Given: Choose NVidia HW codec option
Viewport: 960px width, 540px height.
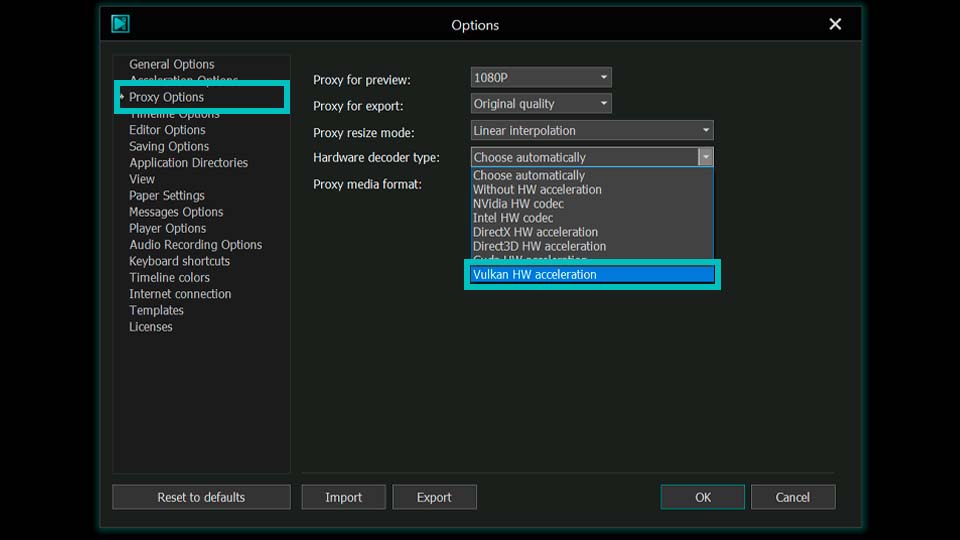Looking at the screenshot, I should [592, 204].
